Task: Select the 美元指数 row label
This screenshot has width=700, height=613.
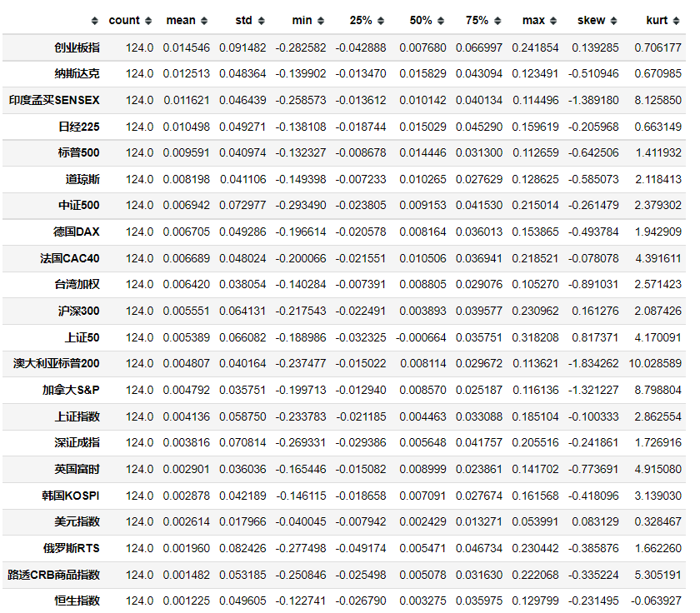Action: (77, 522)
